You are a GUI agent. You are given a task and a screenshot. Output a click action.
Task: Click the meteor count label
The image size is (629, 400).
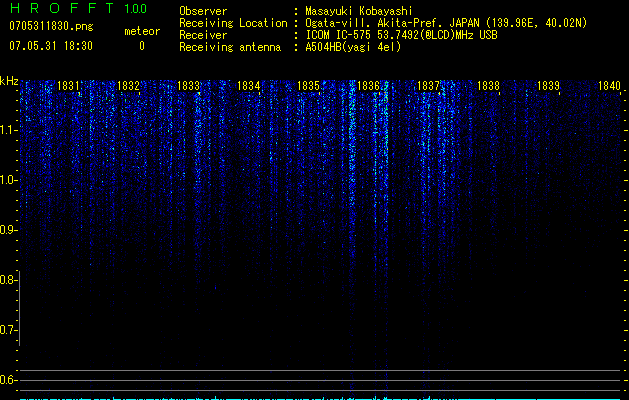[142, 31]
